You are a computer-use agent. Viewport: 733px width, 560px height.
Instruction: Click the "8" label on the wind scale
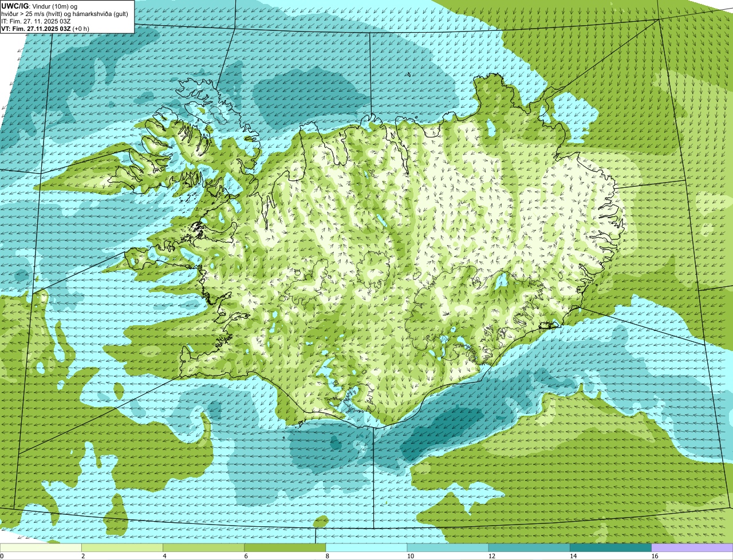(x=328, y=556)
